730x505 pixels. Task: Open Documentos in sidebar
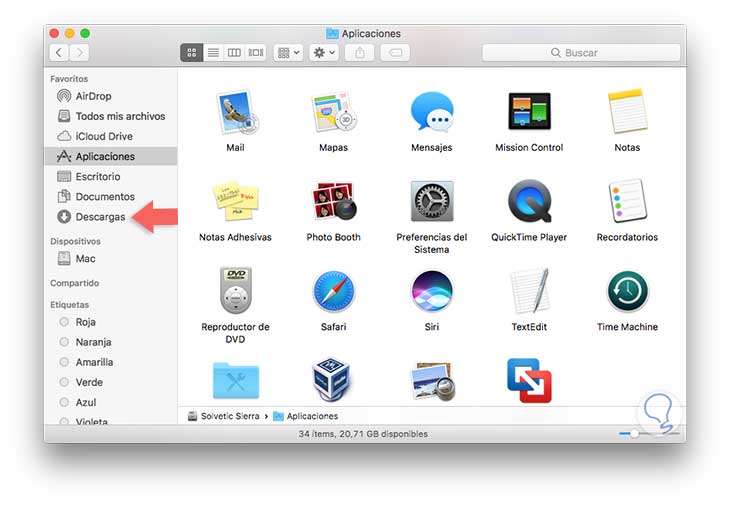[x=111, y=196]
